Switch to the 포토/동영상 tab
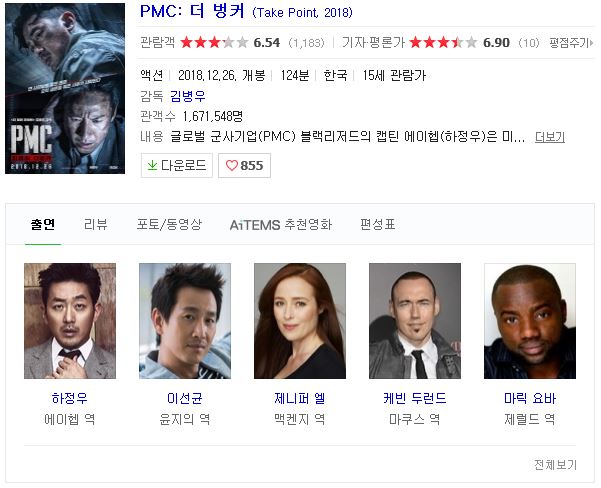 point(169,224)
